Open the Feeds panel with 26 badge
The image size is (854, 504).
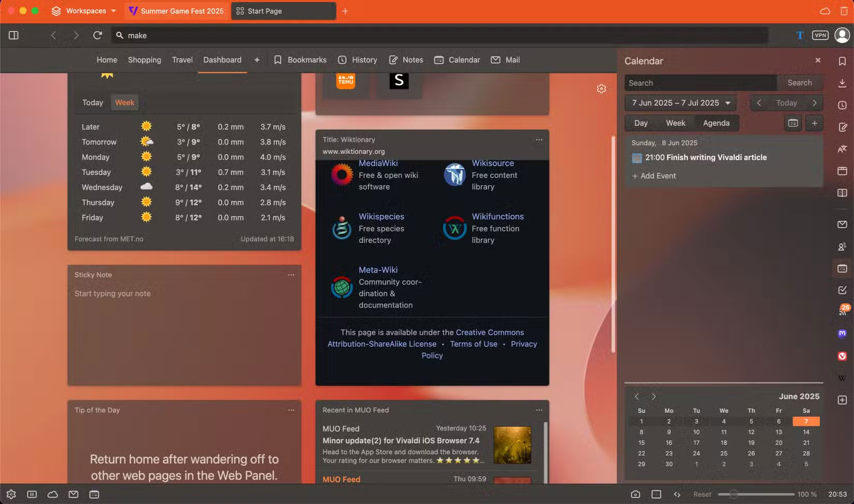pyautogui.click(x=843, y=311)
